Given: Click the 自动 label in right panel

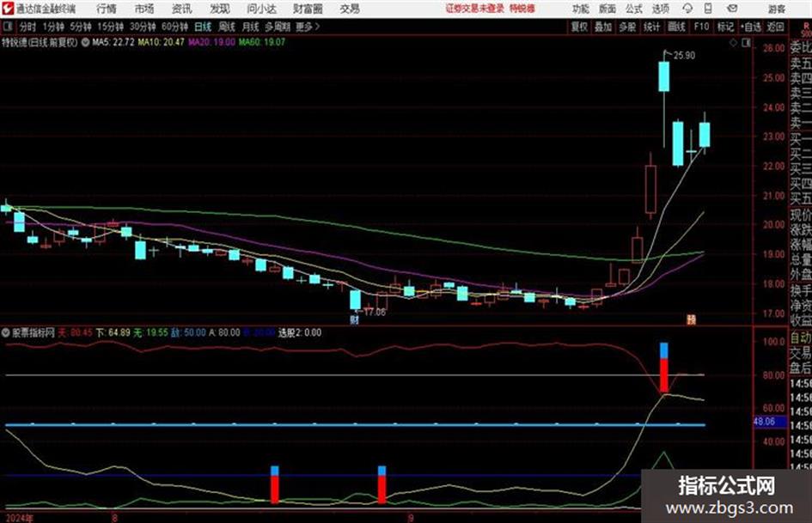Looking at the screenshot, I should coord(801,338).
